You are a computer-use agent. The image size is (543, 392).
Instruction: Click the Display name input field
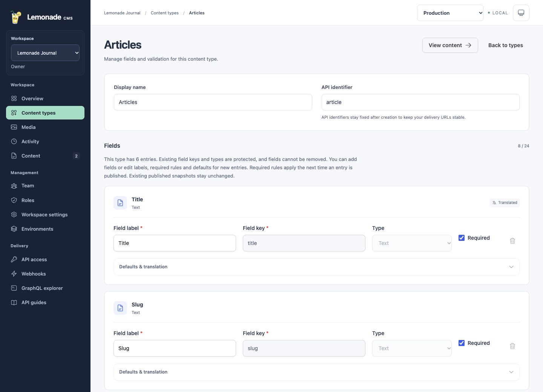[x=213, y=102]
